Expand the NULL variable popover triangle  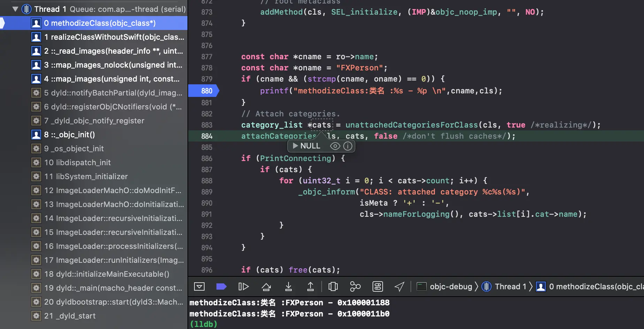click(295, 146)
